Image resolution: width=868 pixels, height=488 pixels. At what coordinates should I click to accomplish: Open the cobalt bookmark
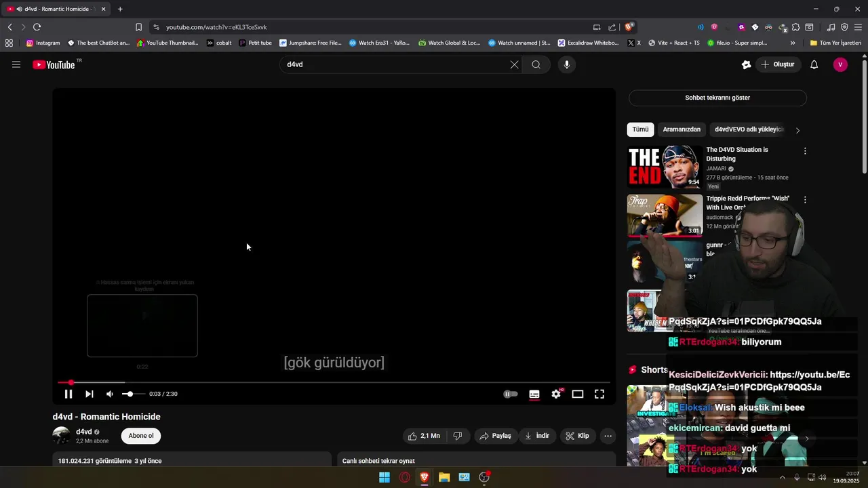pyautogui.click(x=219, y=43)
